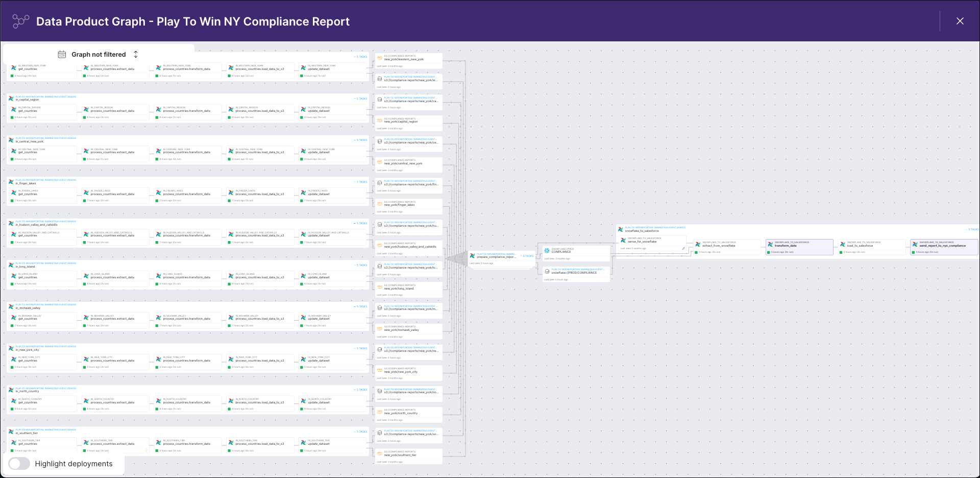
Task: Expand the 3 TASKS group on prepare_compliance_report
Action: pos(526,255)
